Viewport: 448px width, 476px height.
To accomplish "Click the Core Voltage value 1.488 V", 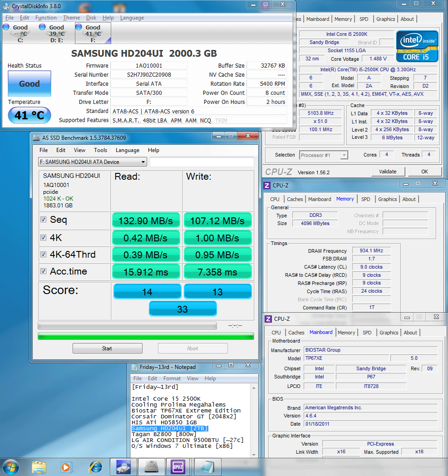I will pyautogui.click(x=378, y=59).
